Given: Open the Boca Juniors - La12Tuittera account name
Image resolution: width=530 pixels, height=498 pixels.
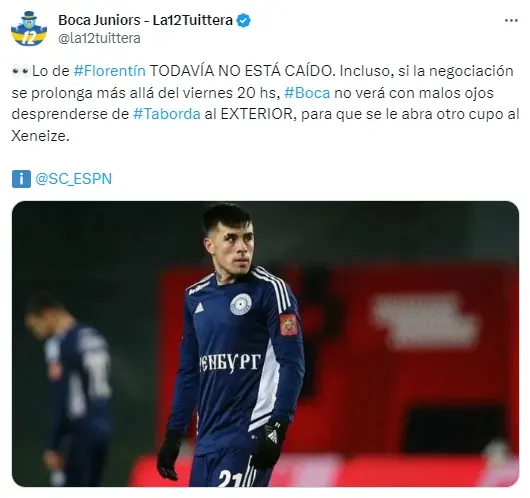Looking at the screenshot, I should pos(145,20).
